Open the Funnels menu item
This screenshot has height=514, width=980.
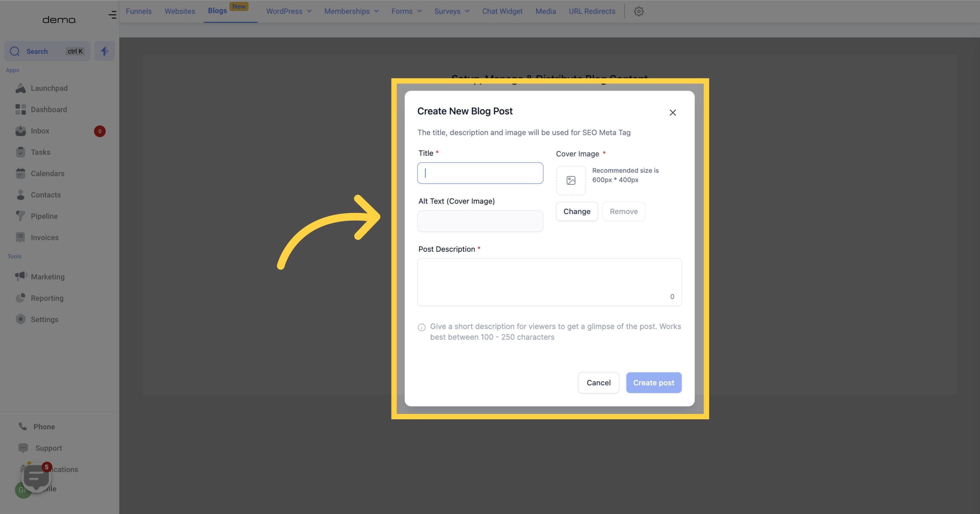click(x=138, y=11)
